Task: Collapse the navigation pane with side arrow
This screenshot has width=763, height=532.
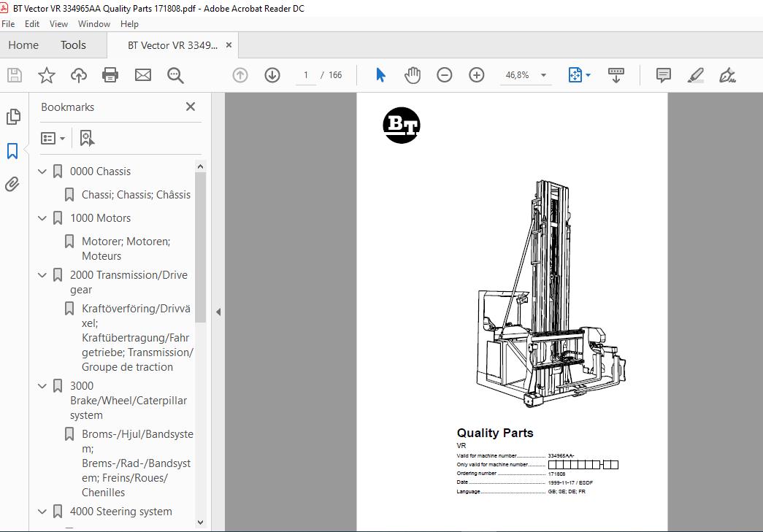Action: coord(218,312)
